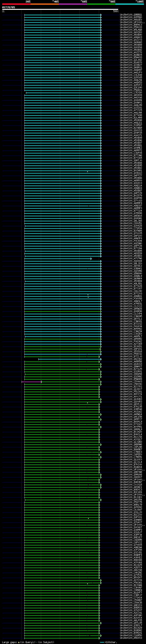Select hit UniRef100_B1VKD1
Image resolution: width=146 pixels, height=644 pixels.
click(x=131, y=347)
